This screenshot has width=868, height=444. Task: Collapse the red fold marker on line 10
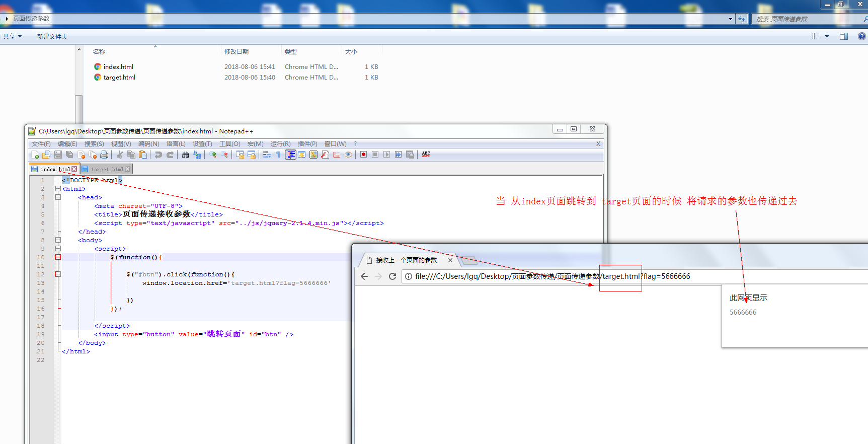(58, 257)
